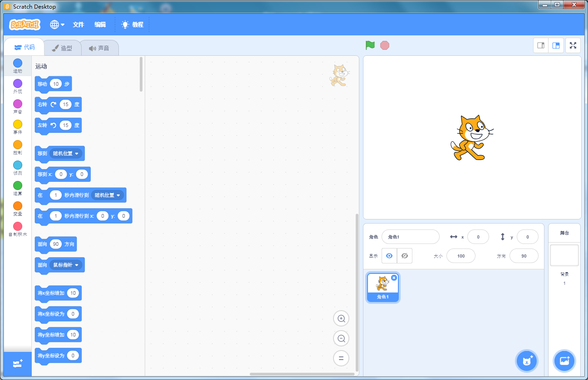Open the 教程 (Tutorials) page
This screenshot has height=380, width=588.
(132, 24)
